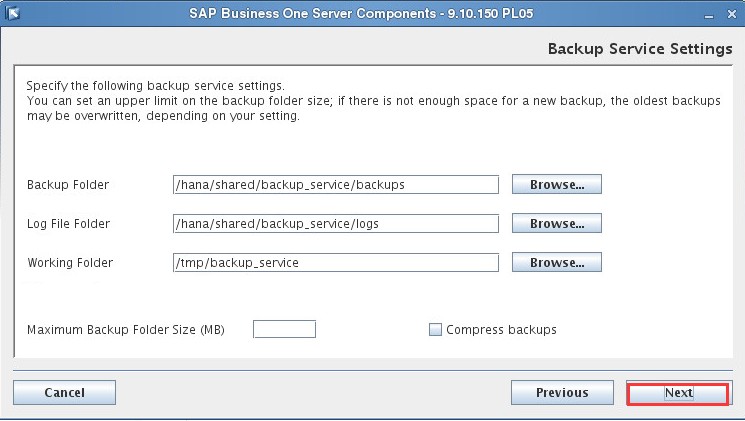745x421 pixels.
Task: Browse for the Working Folder
Action: [x=557, y=262]
